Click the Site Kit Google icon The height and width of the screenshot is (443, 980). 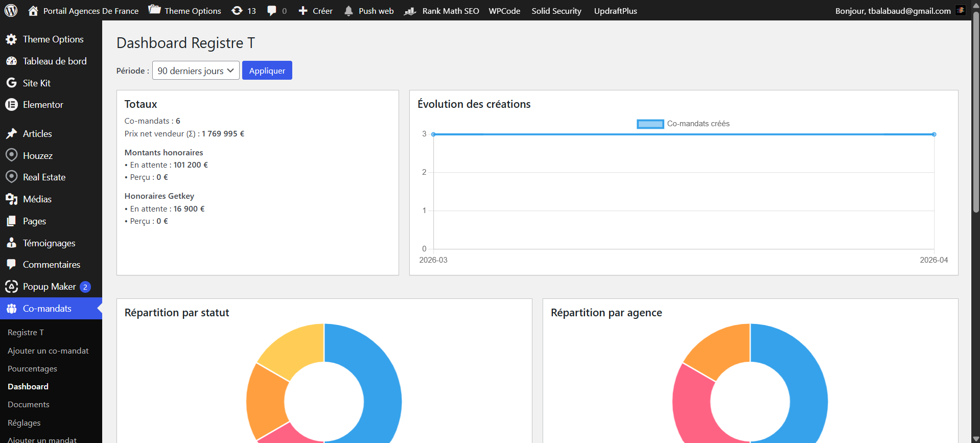11,83
